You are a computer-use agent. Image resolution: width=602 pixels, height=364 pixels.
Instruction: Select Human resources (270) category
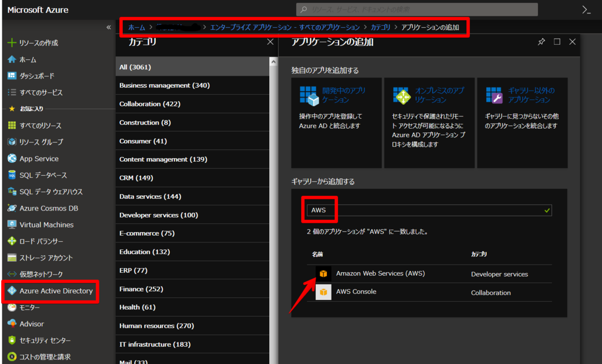[192, 326]
